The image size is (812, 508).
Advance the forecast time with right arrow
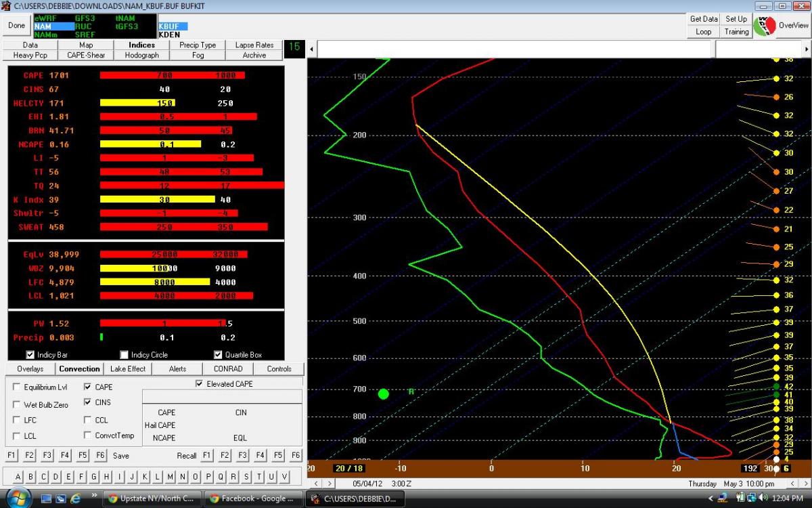330,483
